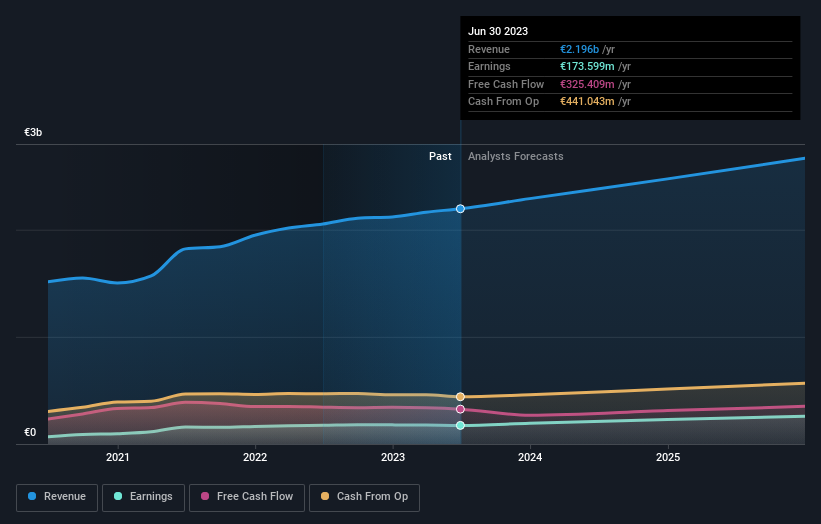The image size is (821, 524).
Task: Click the €173.599m earnings value in tooltip
Action: [x=587, y=66]
